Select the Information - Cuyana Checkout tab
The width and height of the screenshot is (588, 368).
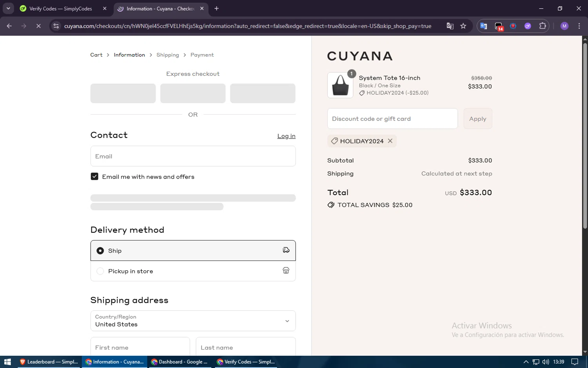pyautogui.click(x=161, y=8)
